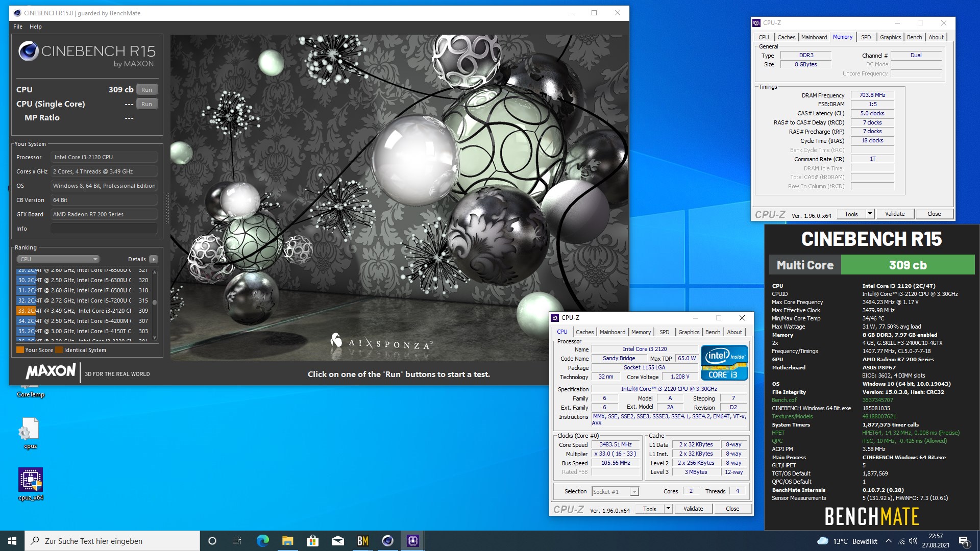Open Microsoft Store from the taskbar
The image size is (980, 551).
(x=312, y=541)
